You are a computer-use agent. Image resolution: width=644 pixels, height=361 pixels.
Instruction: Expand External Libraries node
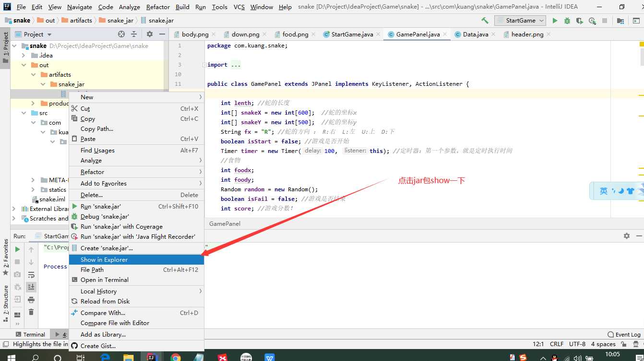[x=14, y=209]
